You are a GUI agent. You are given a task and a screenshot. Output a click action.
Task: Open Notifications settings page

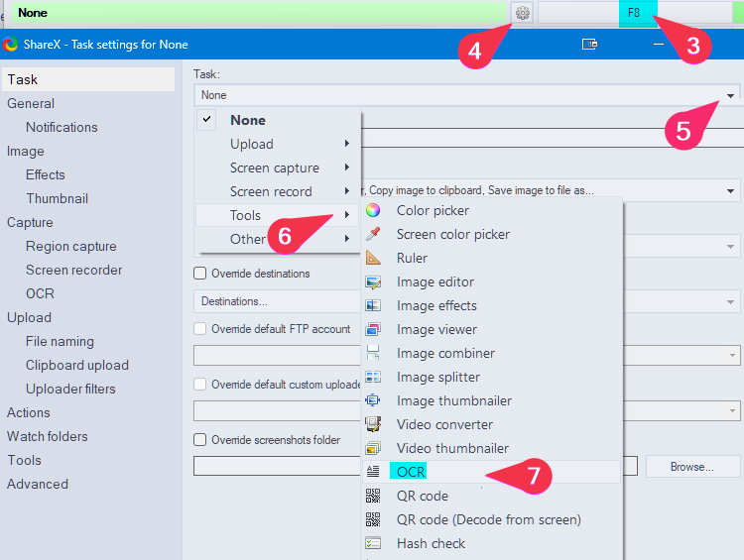click(62, 127)
